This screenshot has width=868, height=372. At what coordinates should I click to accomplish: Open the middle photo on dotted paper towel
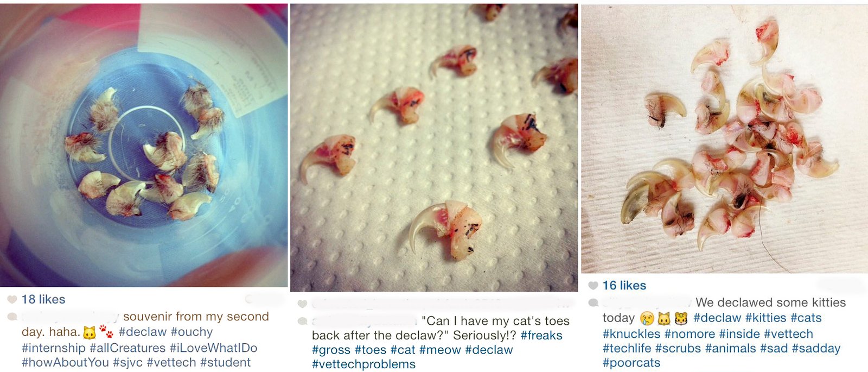pos(434,148)
